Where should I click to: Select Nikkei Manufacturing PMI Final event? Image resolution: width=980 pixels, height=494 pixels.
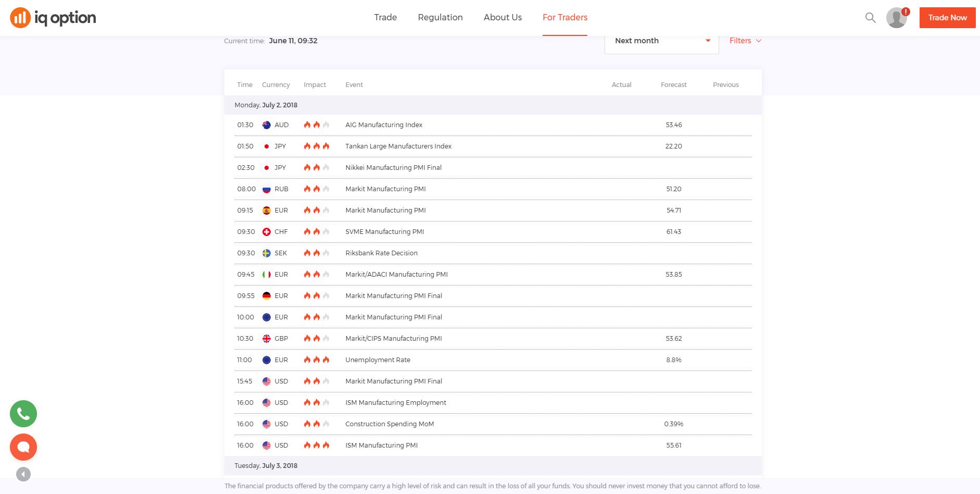click(394, 168)
